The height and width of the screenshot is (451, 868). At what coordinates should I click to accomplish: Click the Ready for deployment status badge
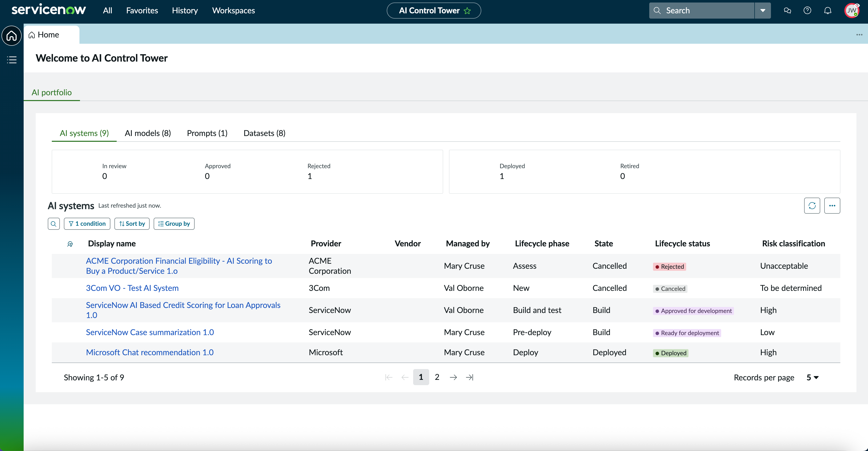click(x=687, y=333)
